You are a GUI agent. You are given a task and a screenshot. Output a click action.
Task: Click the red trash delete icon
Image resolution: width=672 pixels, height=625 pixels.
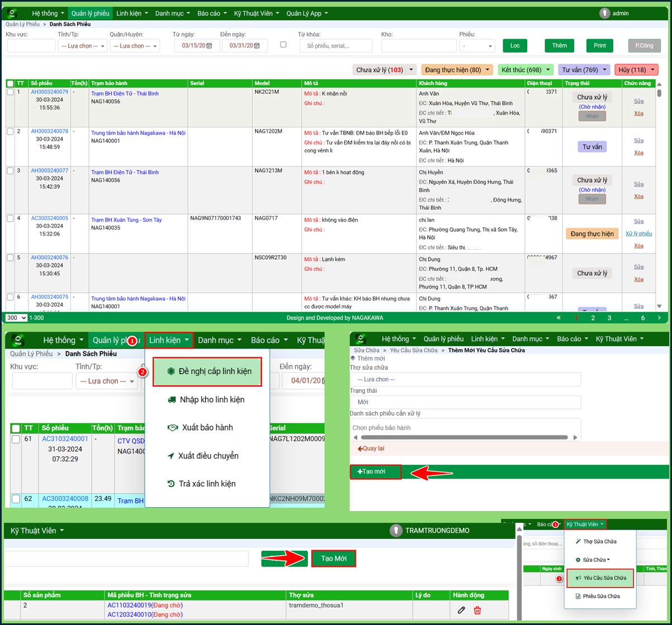tap(477, 610)
